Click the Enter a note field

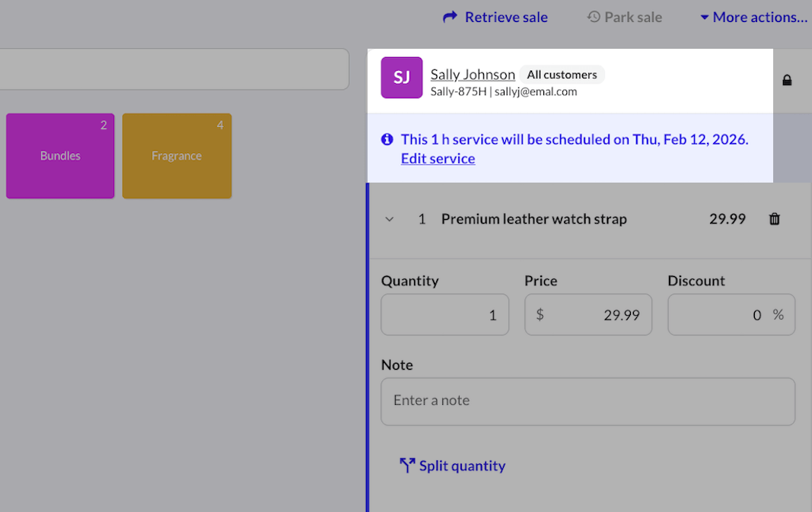tap(588, 401)
